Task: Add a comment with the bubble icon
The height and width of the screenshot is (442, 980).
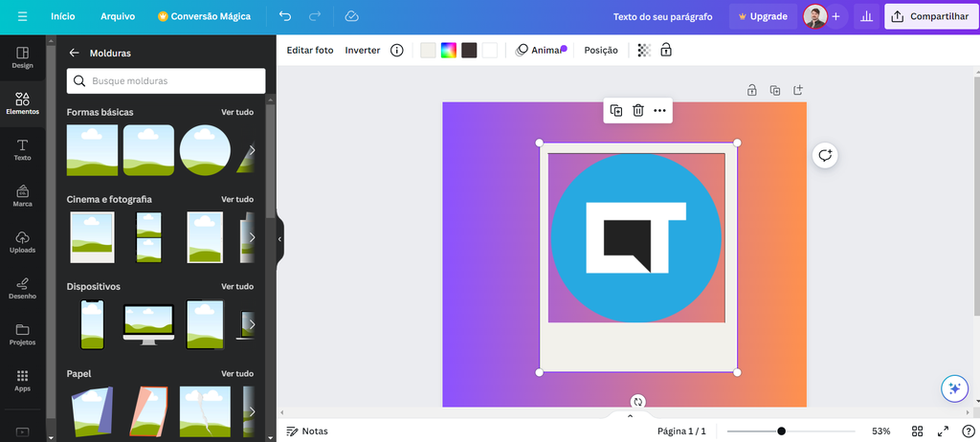Action: (x=825, y=155)
